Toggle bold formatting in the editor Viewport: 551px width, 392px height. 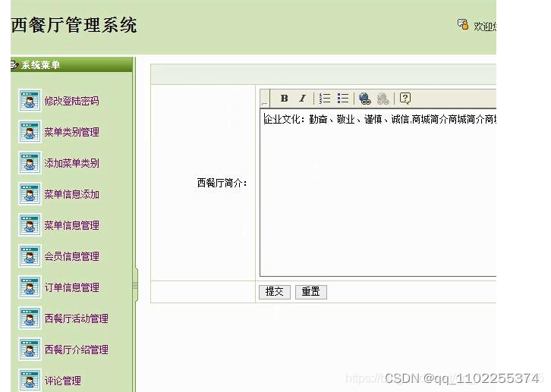[x=285, y=99]
